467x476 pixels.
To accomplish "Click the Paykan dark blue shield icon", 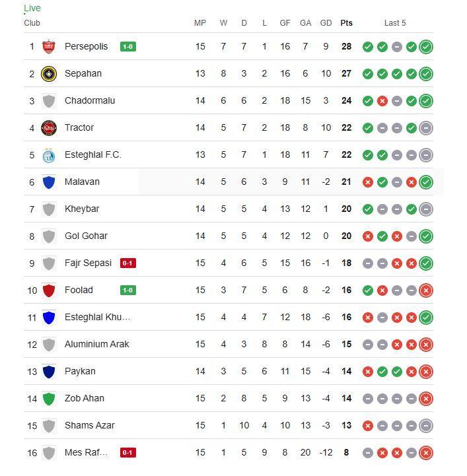I will point(48,372).
